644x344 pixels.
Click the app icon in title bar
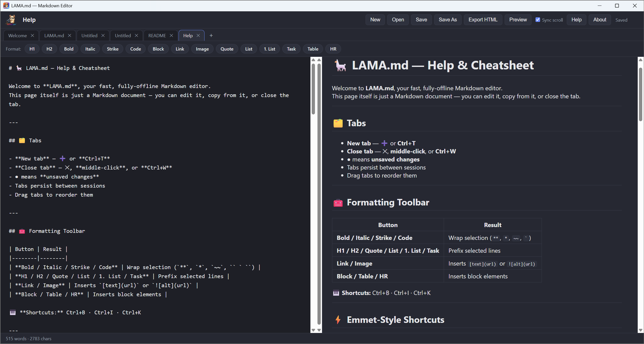coord(6,6)
